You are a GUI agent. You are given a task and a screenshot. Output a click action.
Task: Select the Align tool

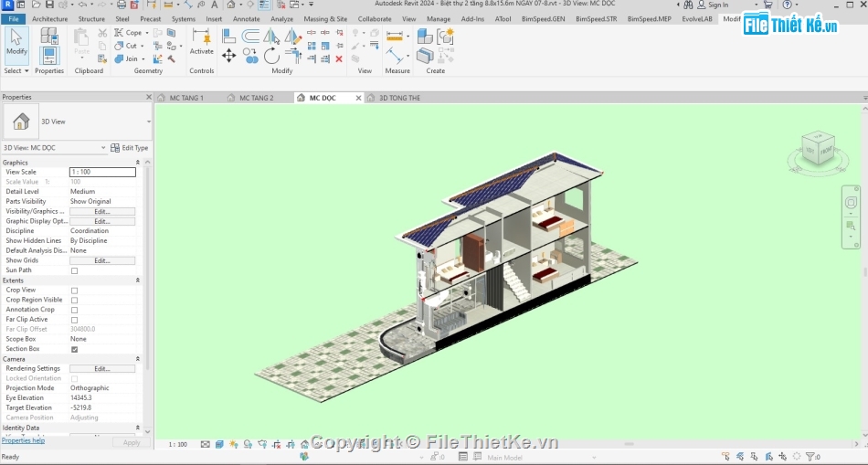[228, 37]
